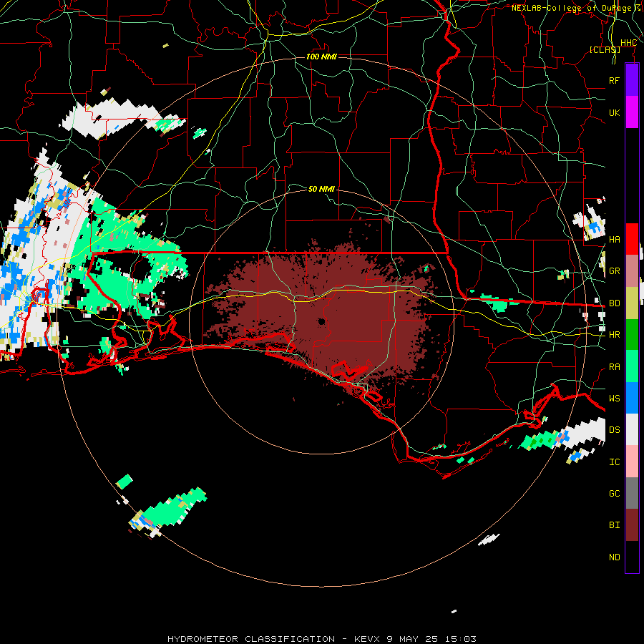The image size is (644, 644).
Task: Click the 50 NMI range ring label
Action: point(321,189)
